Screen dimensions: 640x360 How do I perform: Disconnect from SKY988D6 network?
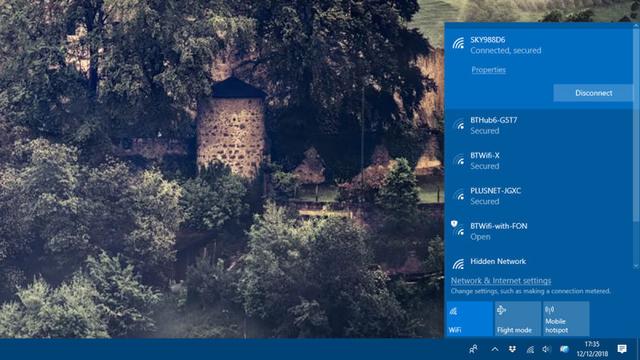tap(593, 93)
